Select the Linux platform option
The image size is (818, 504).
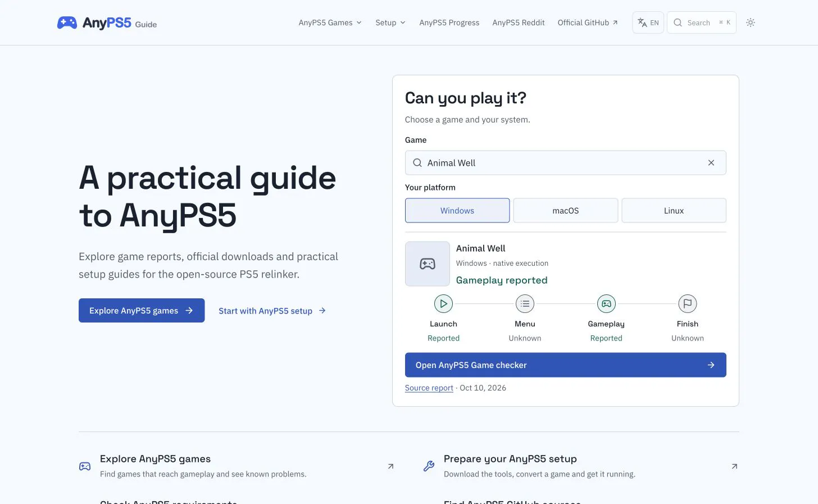click(x=674, y=211)
